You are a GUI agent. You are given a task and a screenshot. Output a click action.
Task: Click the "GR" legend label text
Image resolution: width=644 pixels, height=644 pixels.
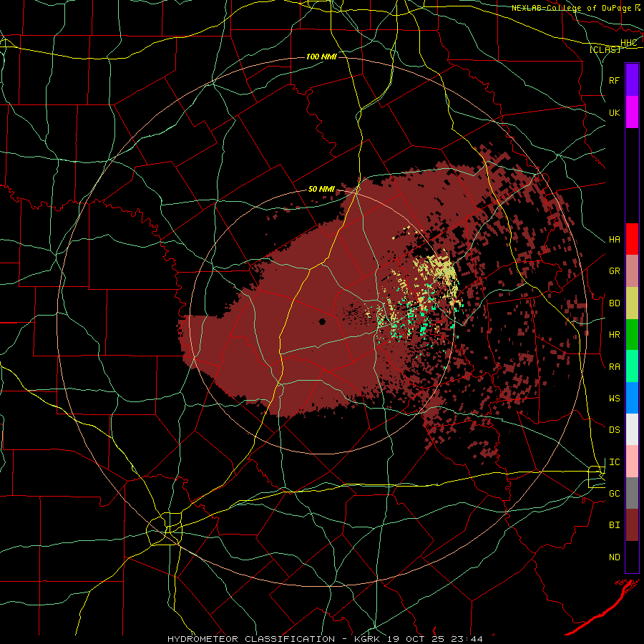[614, 271]
